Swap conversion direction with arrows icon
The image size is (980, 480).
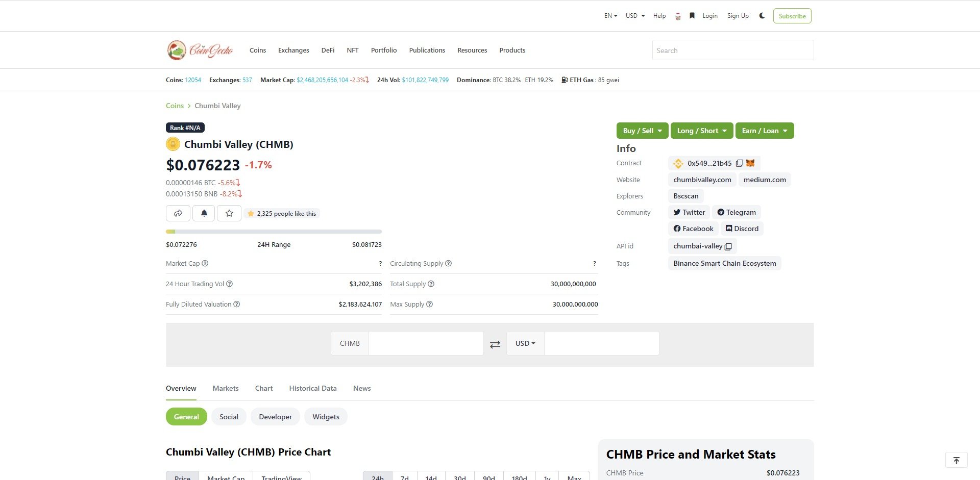[x=495, y=344]
